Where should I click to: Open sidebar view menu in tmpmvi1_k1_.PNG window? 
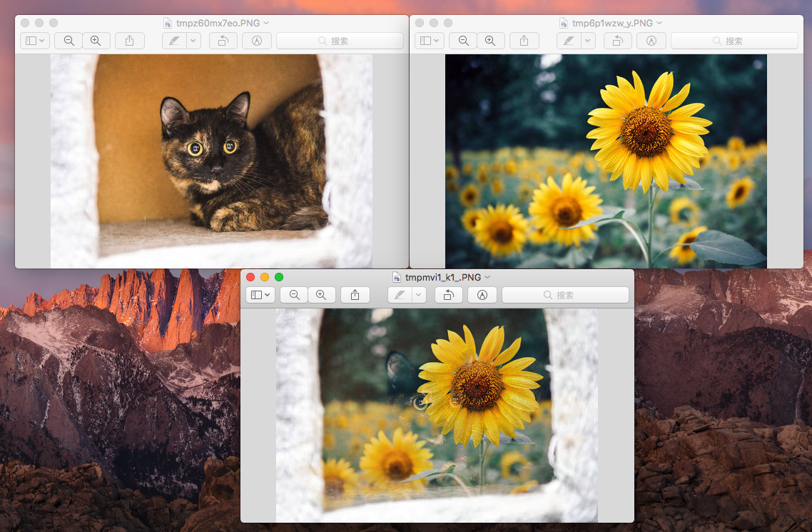[x=260, y=295]
